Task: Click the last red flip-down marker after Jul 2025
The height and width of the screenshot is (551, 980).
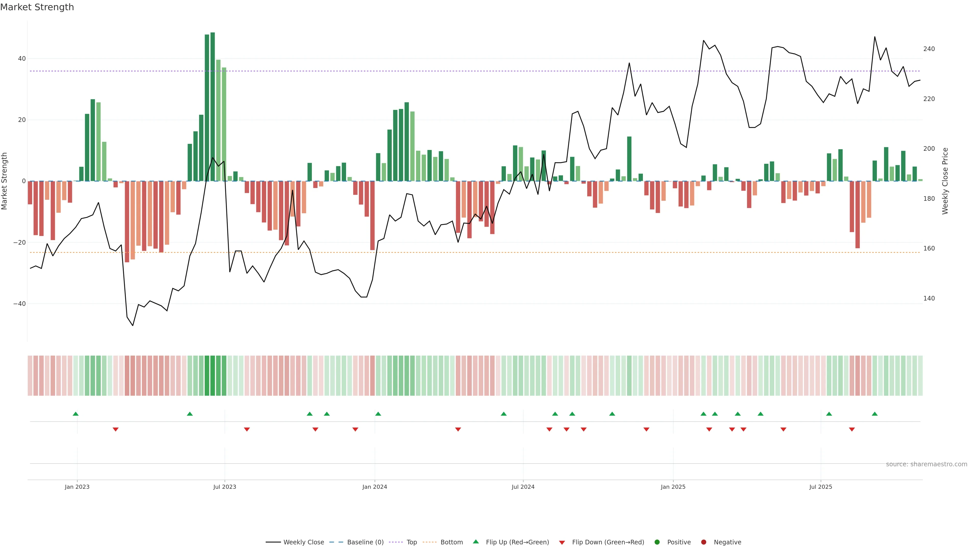Action: click(852, 429)
